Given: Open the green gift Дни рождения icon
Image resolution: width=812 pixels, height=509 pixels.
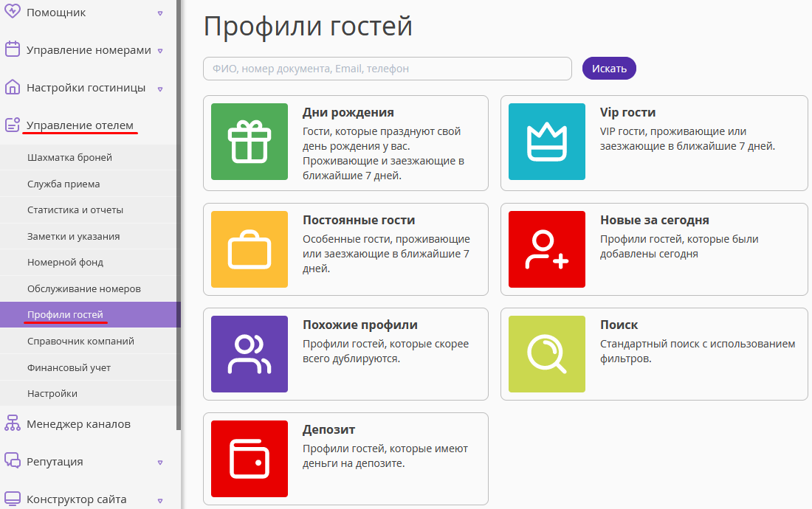Looking at the screenshot, I should (249, 142).
